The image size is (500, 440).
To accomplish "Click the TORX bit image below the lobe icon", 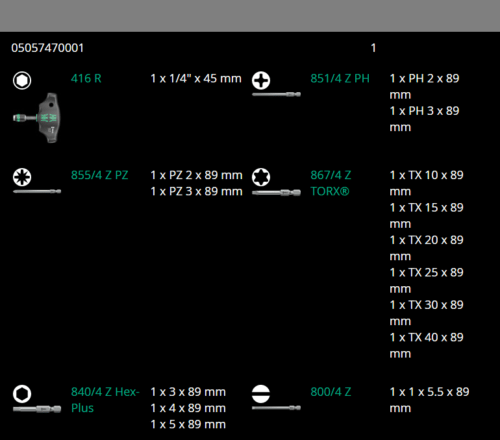I will (276, 192).
